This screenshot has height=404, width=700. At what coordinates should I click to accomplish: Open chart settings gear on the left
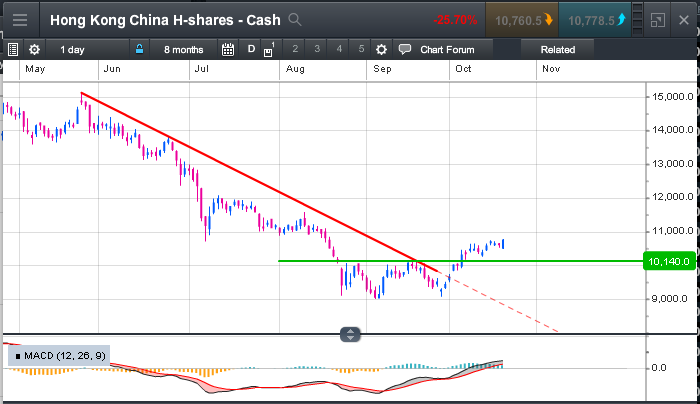(34, 50)
